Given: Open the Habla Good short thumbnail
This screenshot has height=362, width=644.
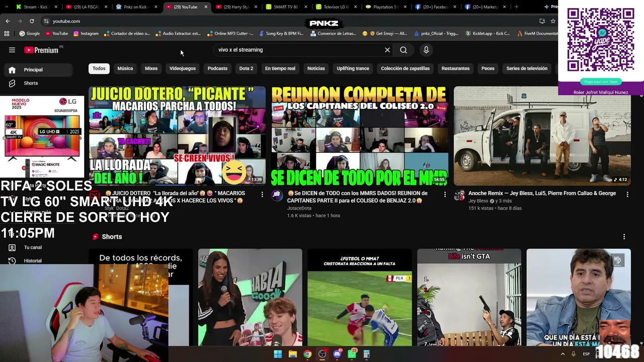Looking at the screenshot, I should (250, 297).
